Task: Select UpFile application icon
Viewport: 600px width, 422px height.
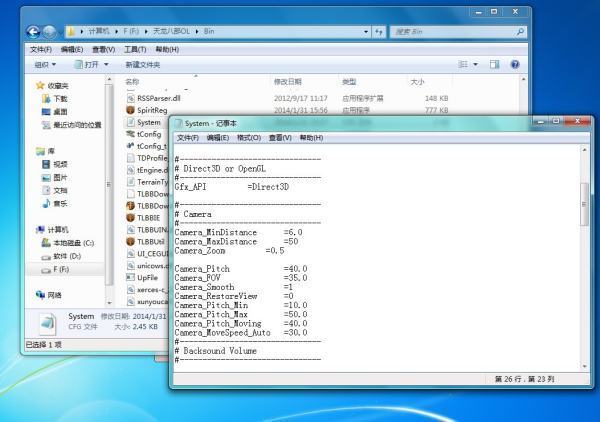Action: [130, 277]
